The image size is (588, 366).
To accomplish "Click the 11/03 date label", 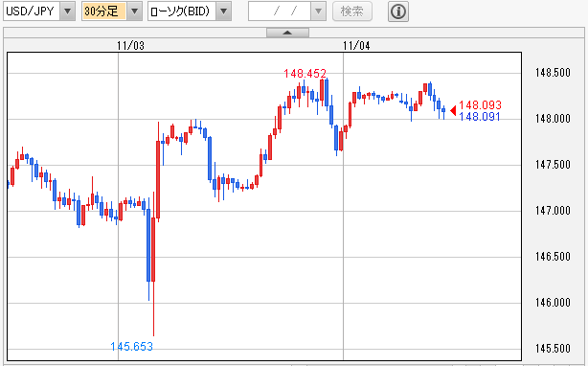I will (x=130, y=46).
